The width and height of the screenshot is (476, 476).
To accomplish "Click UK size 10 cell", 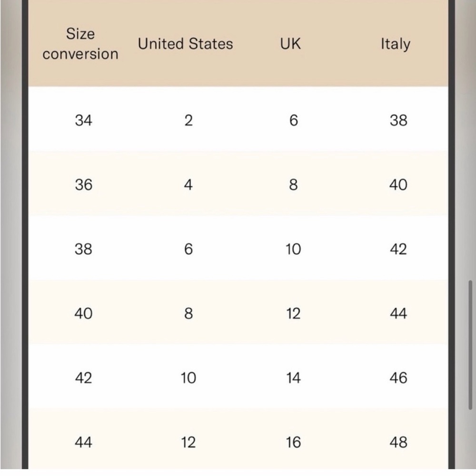I will [x=293, y=249].
